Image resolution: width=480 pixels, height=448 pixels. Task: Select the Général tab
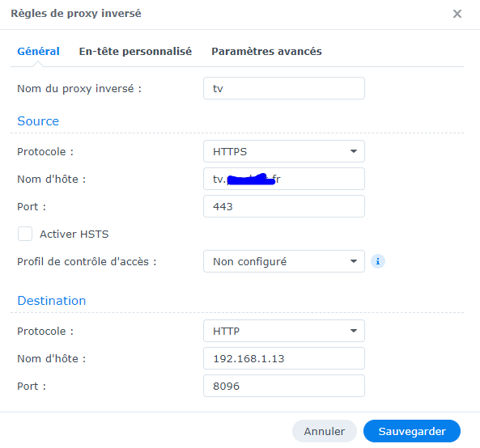point(38,52)
